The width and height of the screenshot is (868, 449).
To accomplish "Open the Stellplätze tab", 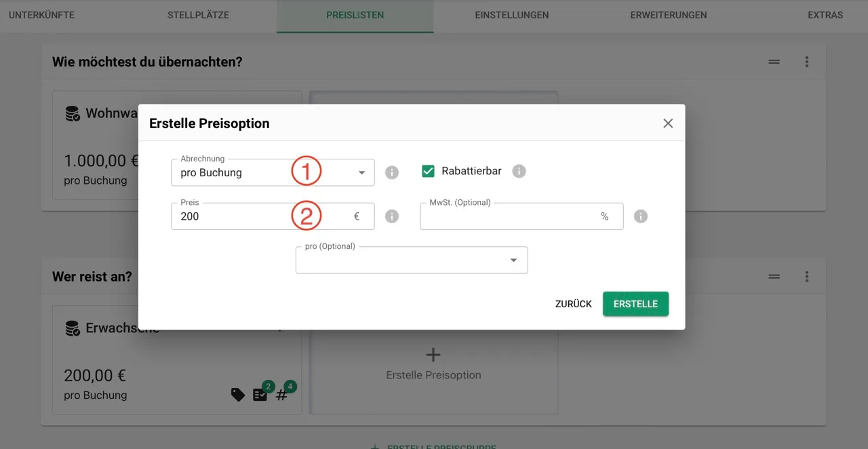I will [198, 15].
